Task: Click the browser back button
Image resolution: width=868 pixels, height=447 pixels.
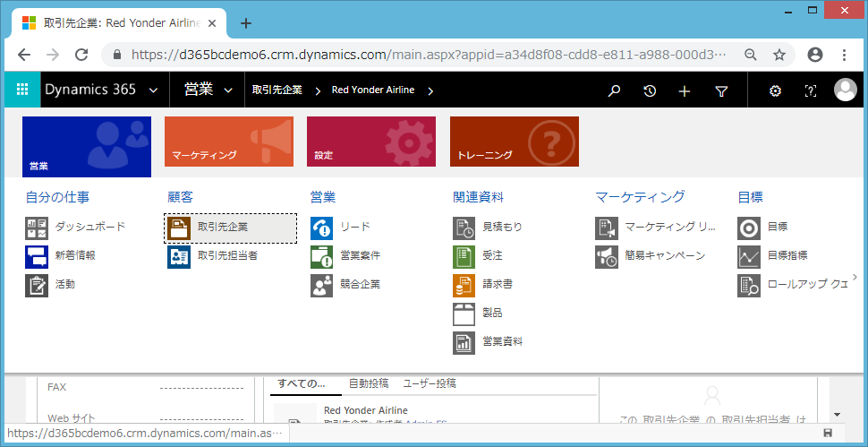Action: pyautogui.click(x=24, y=55)
